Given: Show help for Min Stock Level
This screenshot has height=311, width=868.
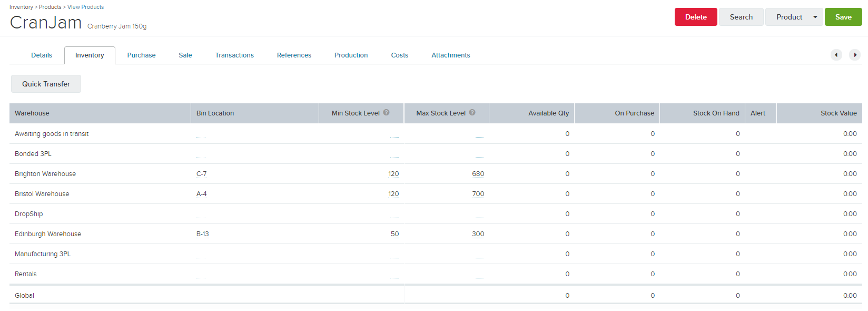Looking at the screenshot, I should 386,113.
